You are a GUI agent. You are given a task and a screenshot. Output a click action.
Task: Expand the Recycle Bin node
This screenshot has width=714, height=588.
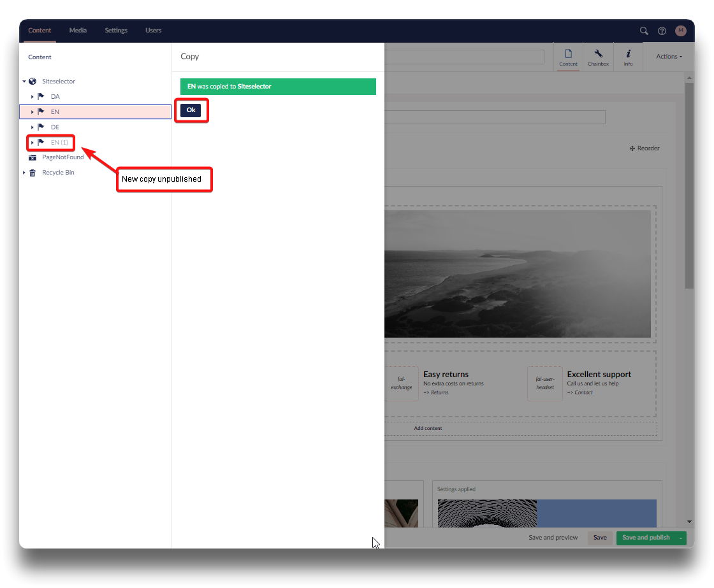tap(24, 173)
